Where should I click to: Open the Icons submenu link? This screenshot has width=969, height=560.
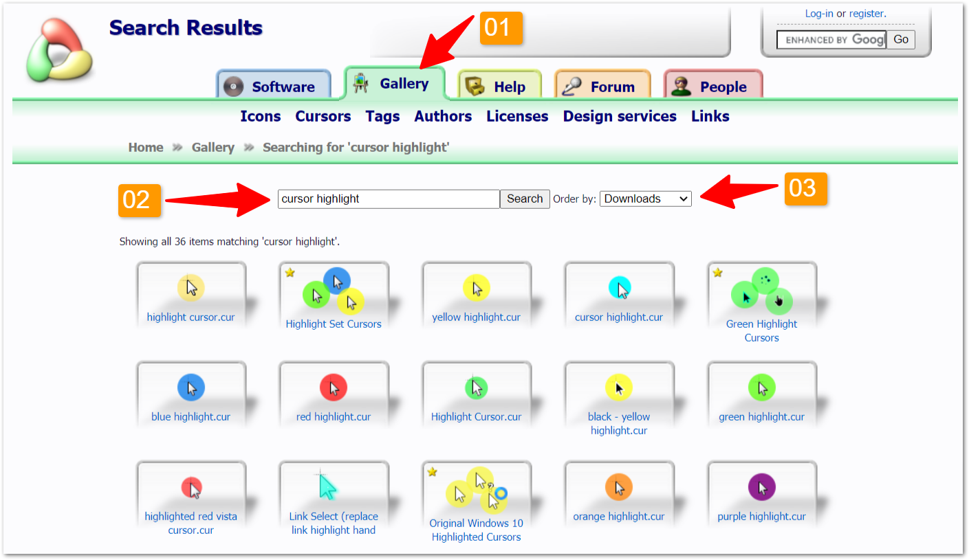click(x=261, y=116)
